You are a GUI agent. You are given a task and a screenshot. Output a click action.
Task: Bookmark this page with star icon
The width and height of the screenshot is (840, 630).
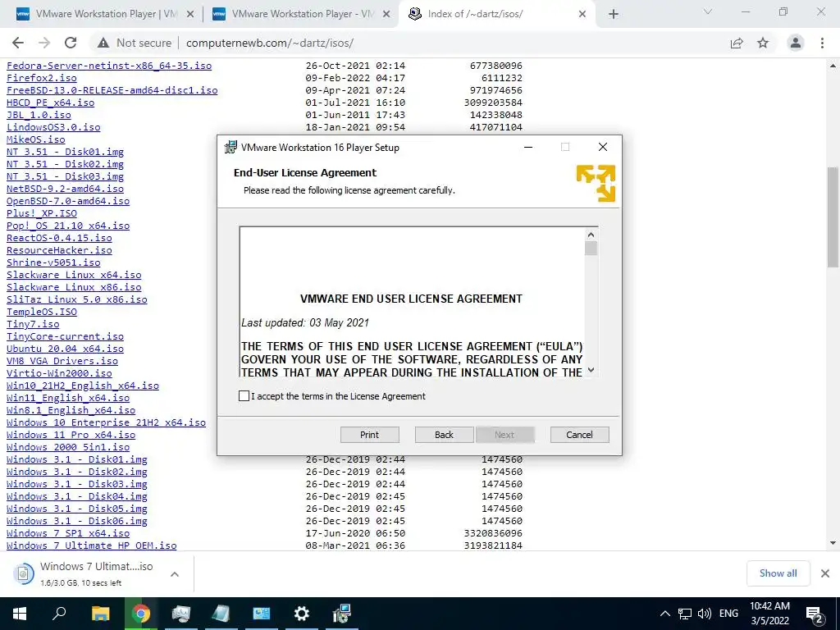[x=763, y=43]
